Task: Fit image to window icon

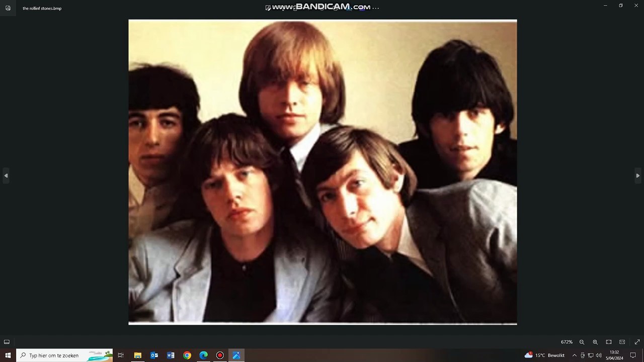Action: (x=609, y=342)
